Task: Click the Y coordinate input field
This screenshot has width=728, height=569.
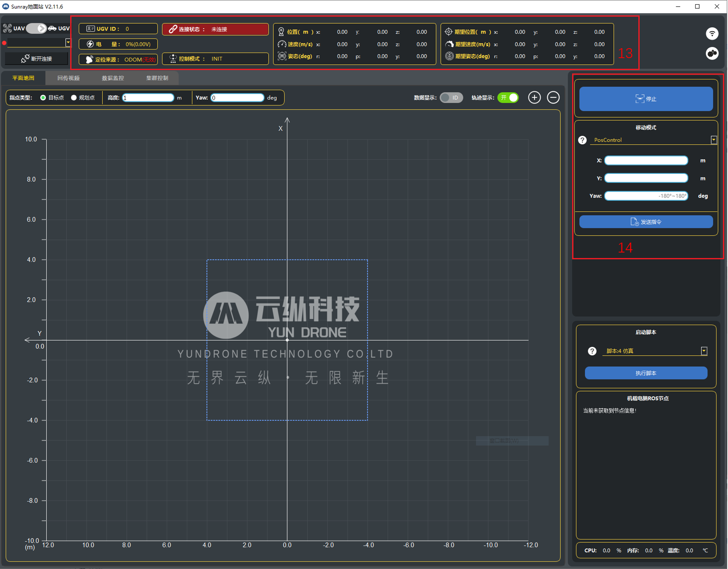Action: (x=646, y=178)
